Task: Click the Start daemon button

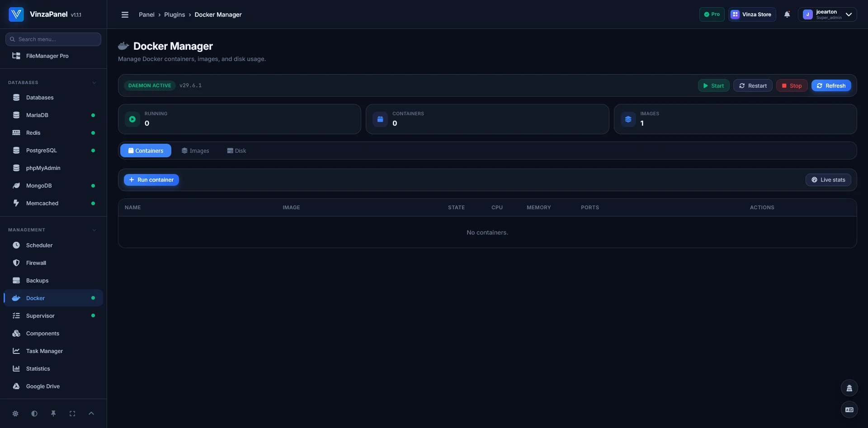Action: [713, 86]
